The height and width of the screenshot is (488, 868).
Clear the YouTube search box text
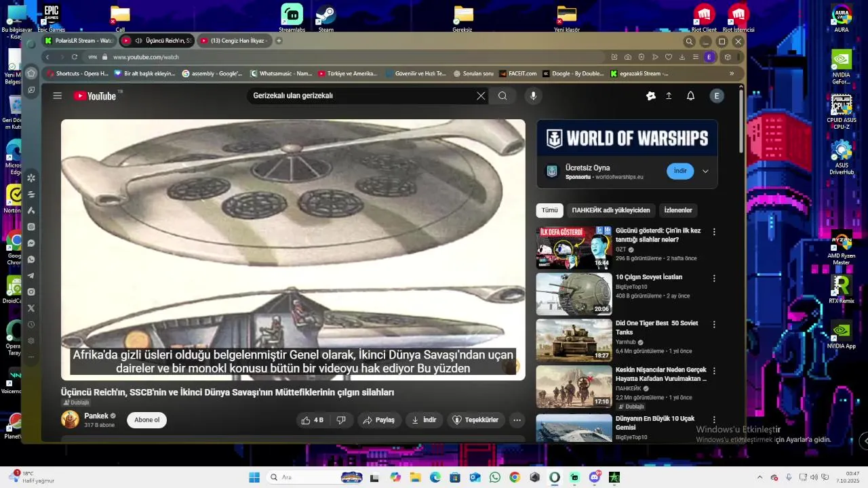click(x=481, y=96)
